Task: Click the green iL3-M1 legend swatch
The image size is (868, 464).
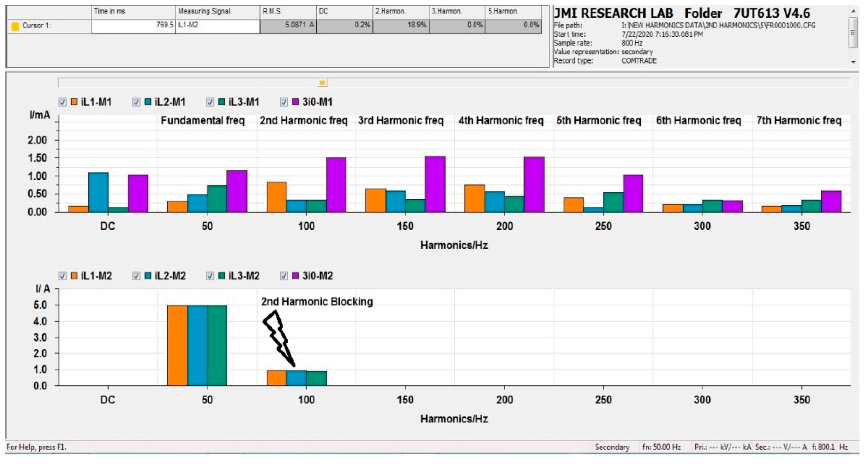Action: pos(222,102)
